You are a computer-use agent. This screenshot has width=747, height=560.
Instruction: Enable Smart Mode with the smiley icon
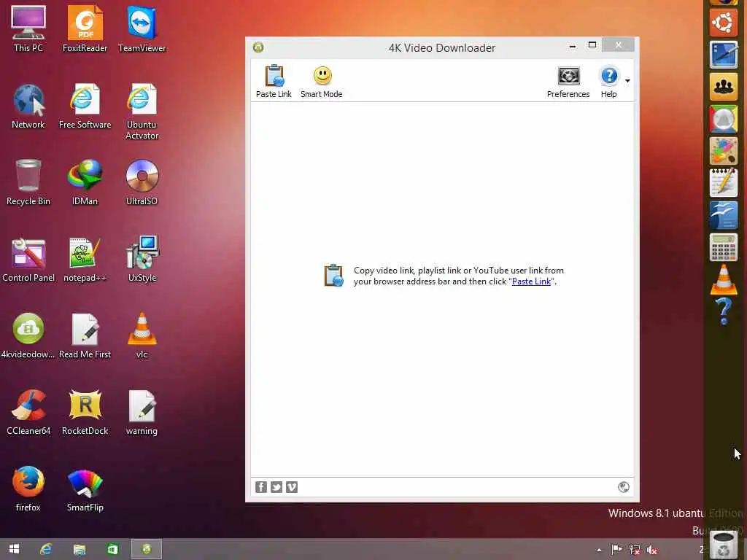pyautogui.click(x=322, y=76)
